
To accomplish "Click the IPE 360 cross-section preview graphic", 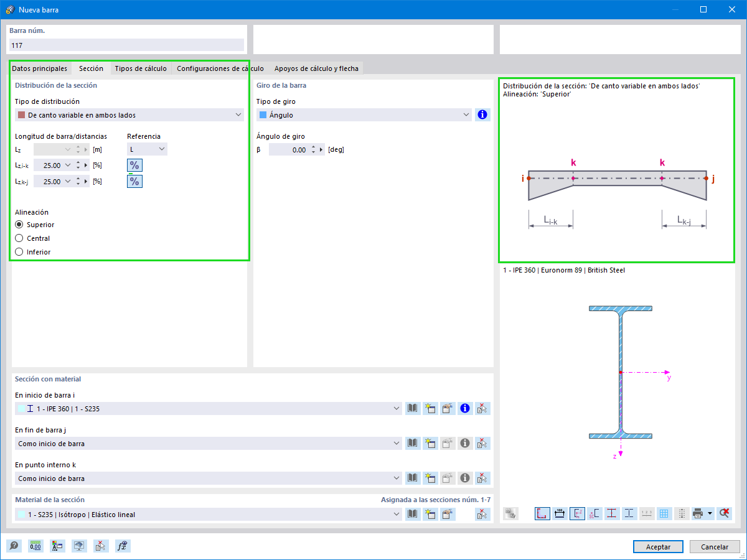I will pyautogui.click(x=621, y=371).
